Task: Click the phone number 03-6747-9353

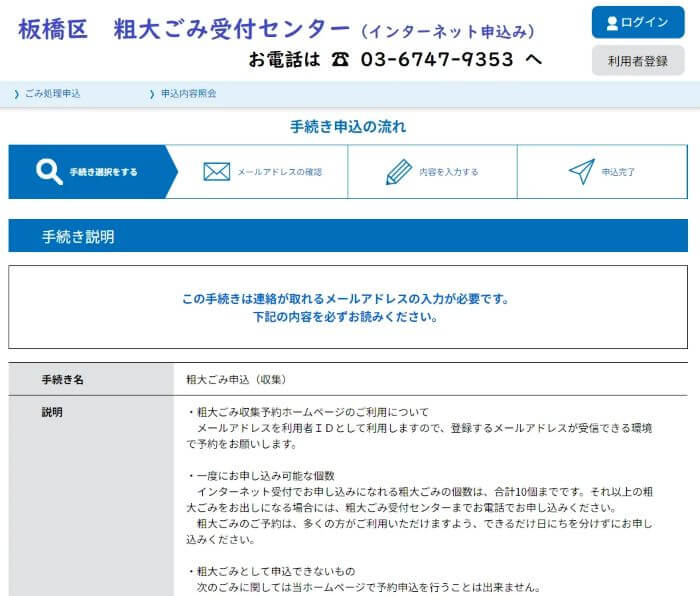Action: coord(437,59)
